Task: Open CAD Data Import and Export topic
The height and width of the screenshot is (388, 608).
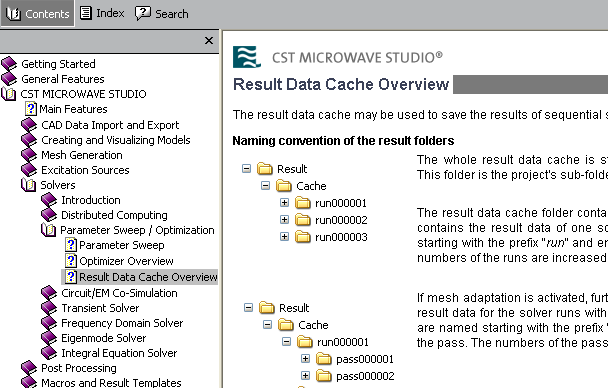Action: 110,125
